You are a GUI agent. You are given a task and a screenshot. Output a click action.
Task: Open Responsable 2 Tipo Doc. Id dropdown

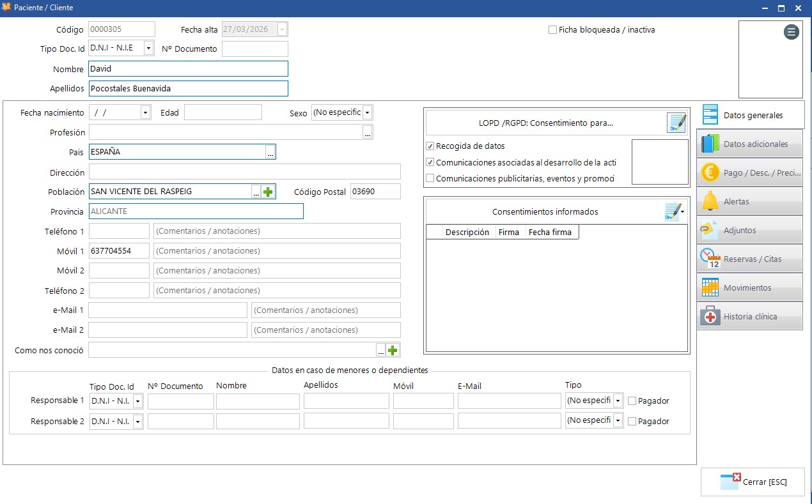click(x=137, y=422)
